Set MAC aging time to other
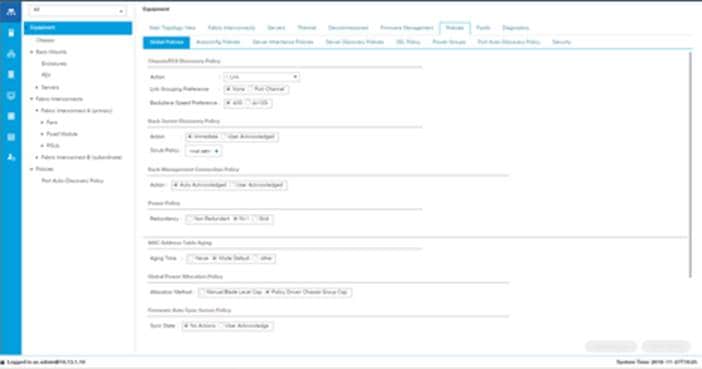The width and height of the screenshot is (702, 369). tap(257, 258)
